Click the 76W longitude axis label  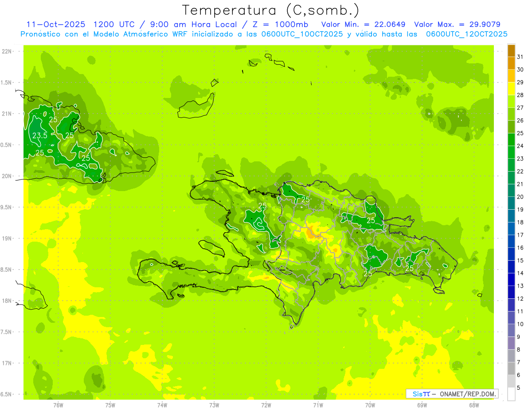tap(58, 405)
